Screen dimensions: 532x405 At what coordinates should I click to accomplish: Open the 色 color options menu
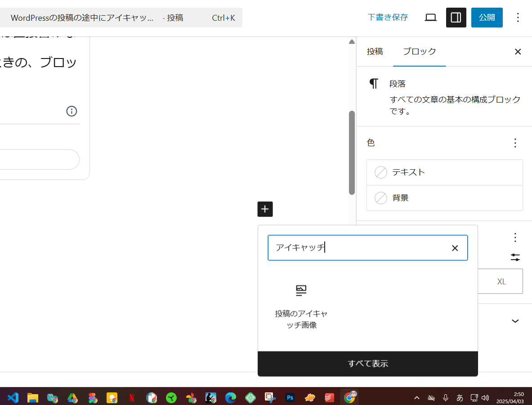pyautogui.click(x=515, y=143)
